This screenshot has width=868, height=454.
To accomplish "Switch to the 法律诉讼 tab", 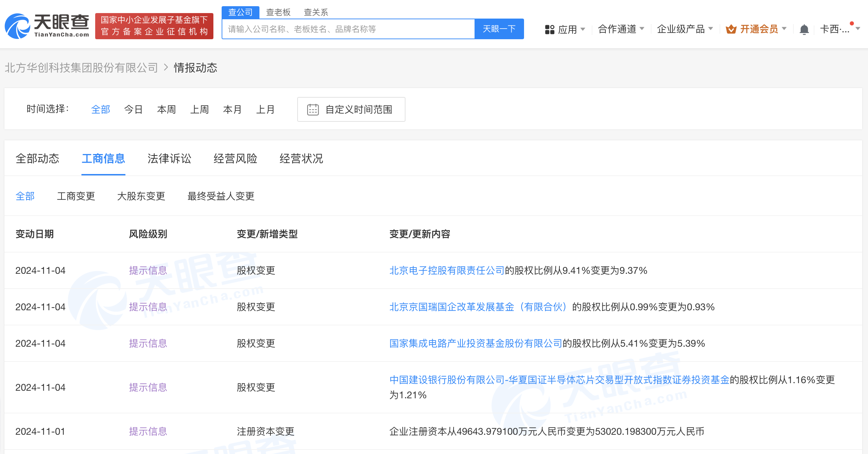I will [x=169, y=159].
